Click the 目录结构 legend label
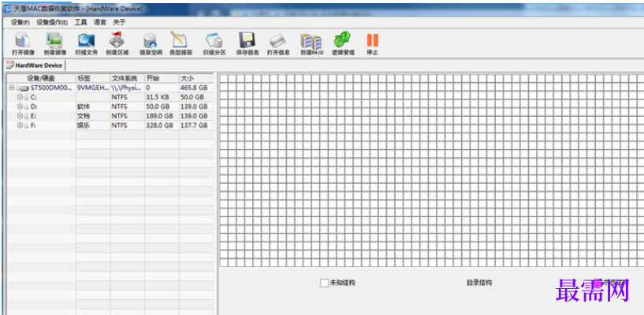Screen dimensions: 644x315 pyautogui.click(x=479, y=283)
